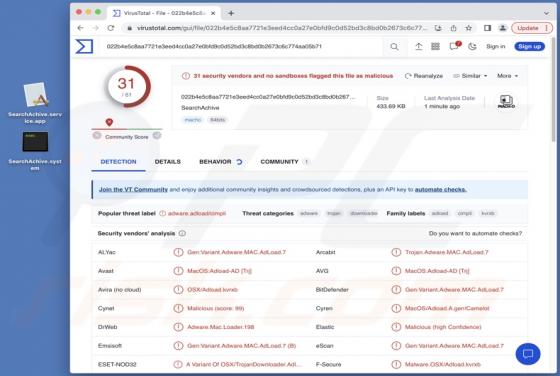Image resolution: width=560 pixels, height=376 pixels.
Task: Click the ALYac detection alert icon
Action: 178,252
